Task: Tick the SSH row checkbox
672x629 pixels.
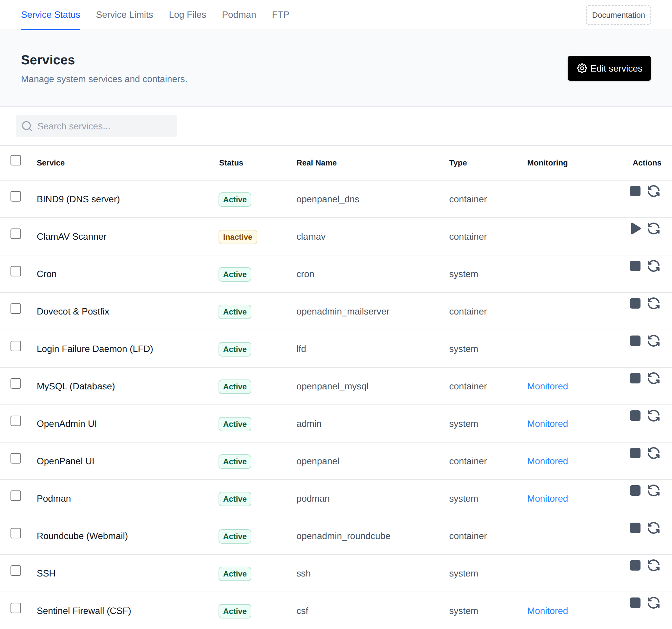Action: 15,571
